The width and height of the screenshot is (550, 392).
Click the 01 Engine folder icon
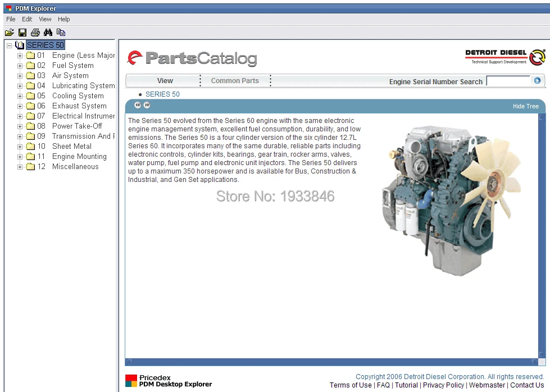pos(31,56)
